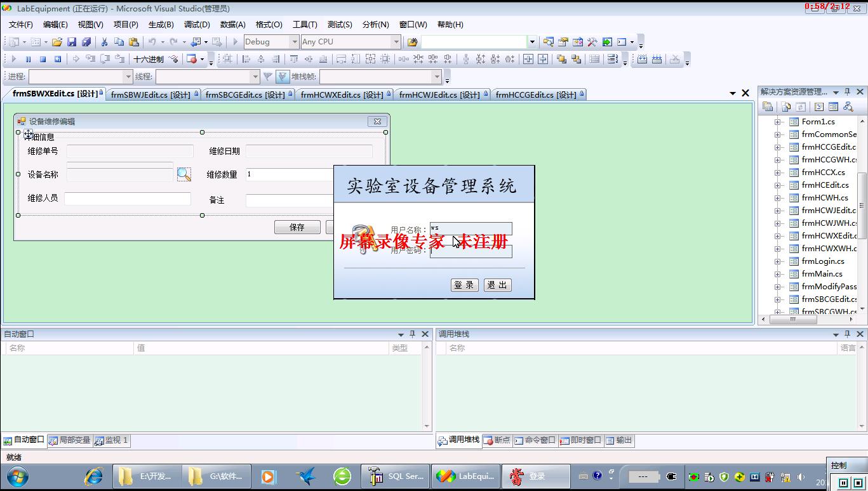Click Show All Files in Solution Explorer
Screen dimensions: 868x491
pos(786,107)
